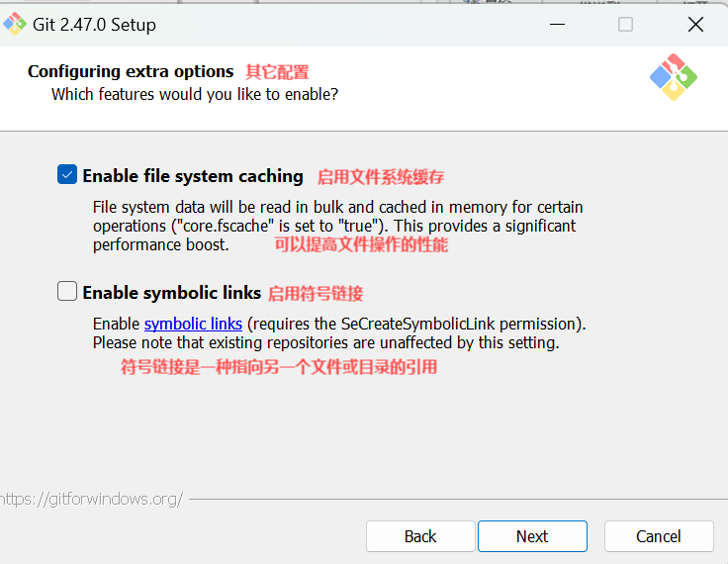Click the 'Enable symbolic links' label text
Image resolution: width=728 pixels, height=564 pixels.
(x=172, y=293)
